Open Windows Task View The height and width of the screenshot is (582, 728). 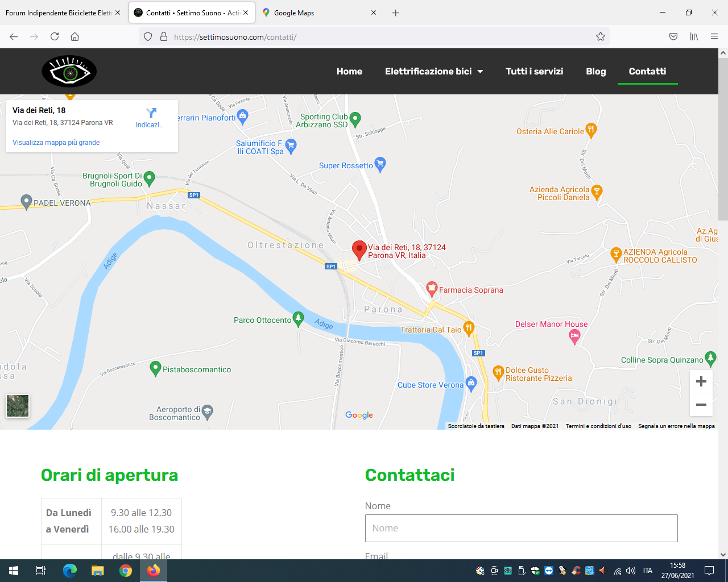[x=41, y=571]
